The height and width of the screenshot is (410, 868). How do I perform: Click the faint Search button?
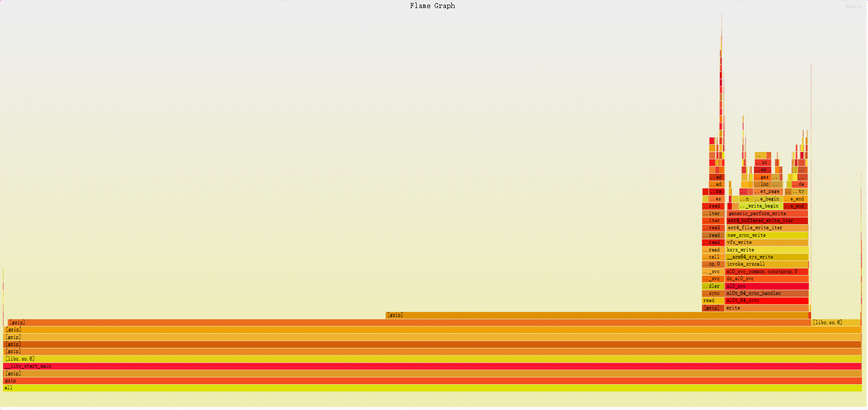click(853, 6)
